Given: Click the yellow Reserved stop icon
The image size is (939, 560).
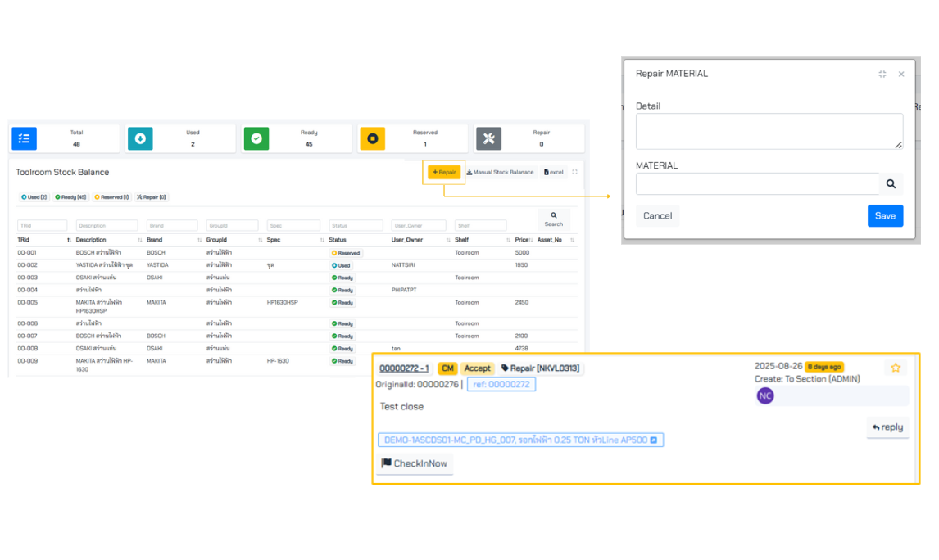Looking at the screenshot, I should tap(372, 138).
